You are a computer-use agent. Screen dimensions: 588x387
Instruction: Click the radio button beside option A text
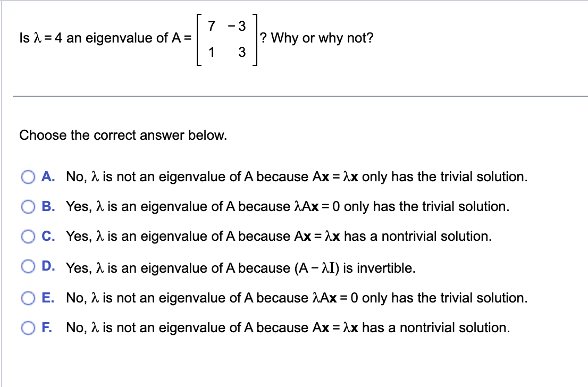tap(27, 176)
